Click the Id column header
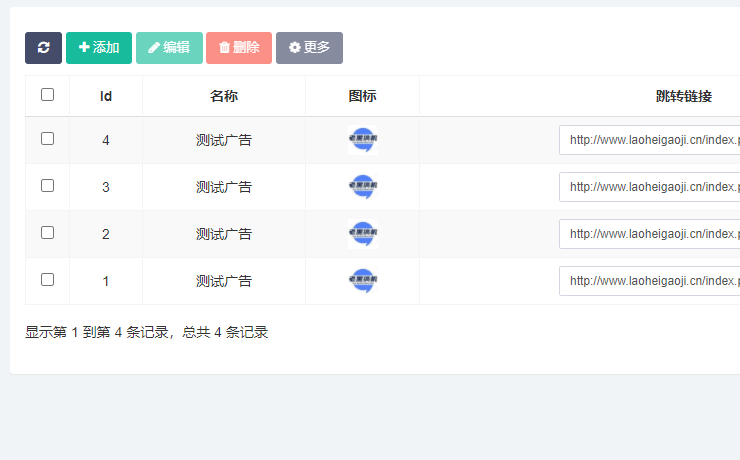 (106, 96)
